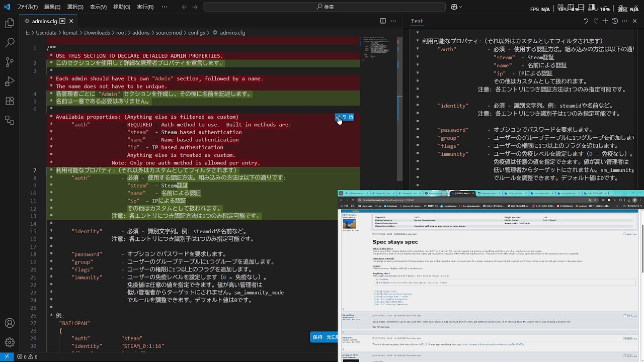The image size is (644, 362).
Task: Open the Run and Debug view
Action: point(10,81)
